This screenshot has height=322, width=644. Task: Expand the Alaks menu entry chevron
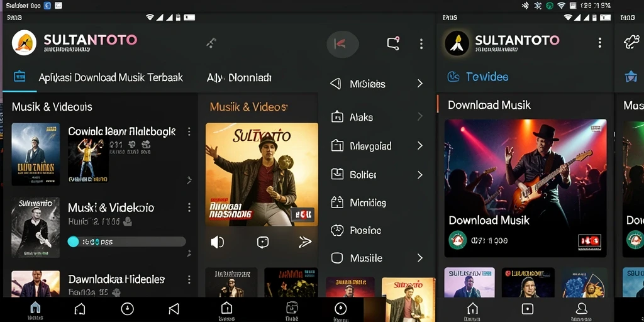(419, 116)
